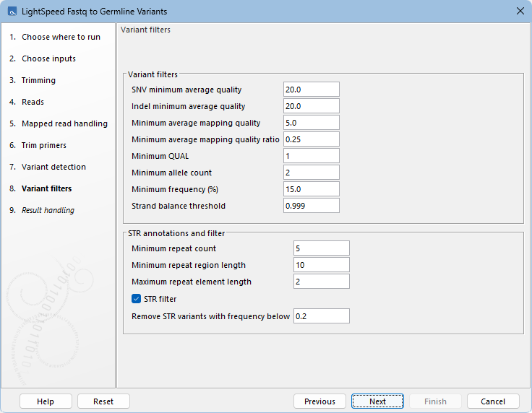This screenshot has width=532, height=413.
Task: Edit Remove STR variants frequency below field
Action: coord(322,316)
